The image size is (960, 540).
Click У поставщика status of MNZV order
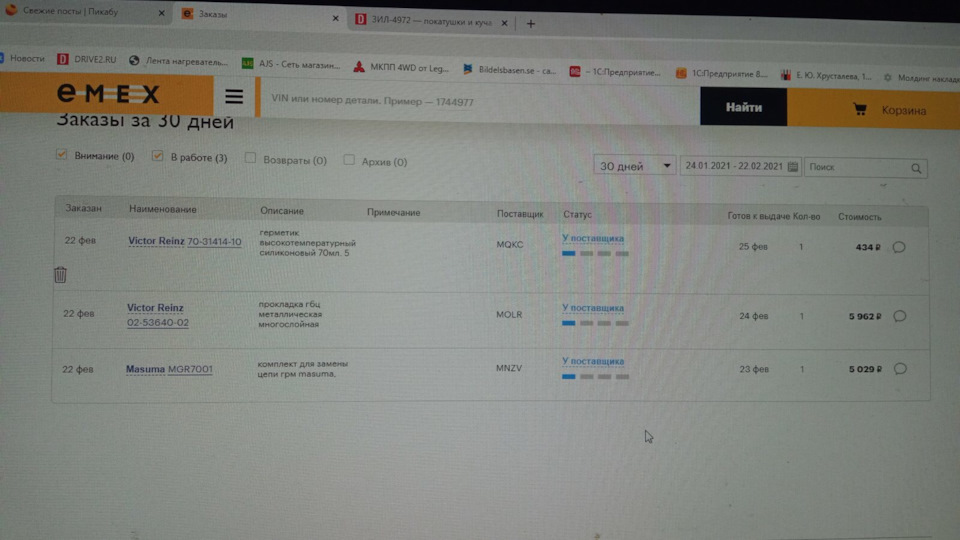[x=593, y=361]
